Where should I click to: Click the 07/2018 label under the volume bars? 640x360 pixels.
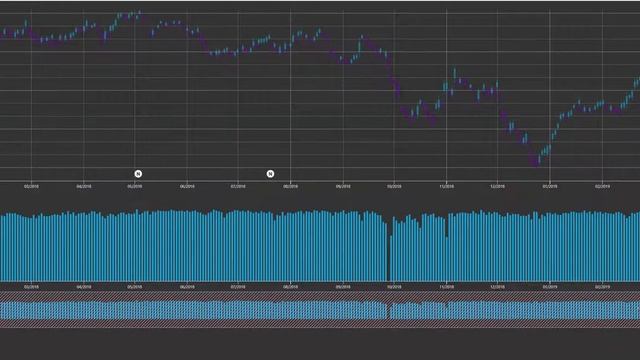click(x=238, y=287)
